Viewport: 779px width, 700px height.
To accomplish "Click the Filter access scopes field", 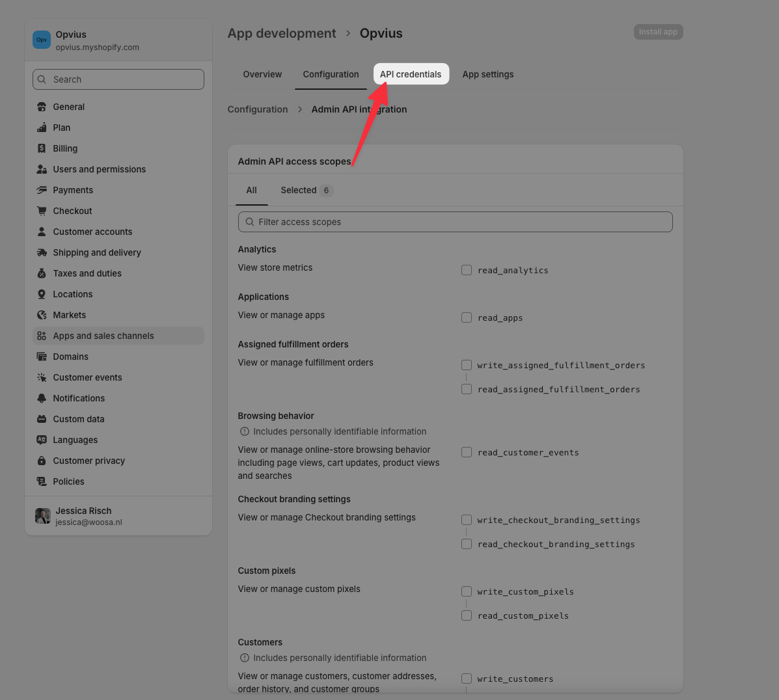I will (x=455, y=222).
